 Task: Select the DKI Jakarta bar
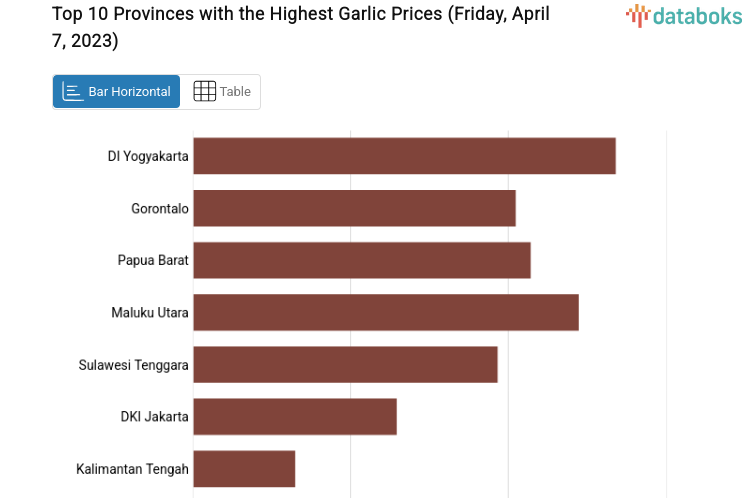coord(295,416)
